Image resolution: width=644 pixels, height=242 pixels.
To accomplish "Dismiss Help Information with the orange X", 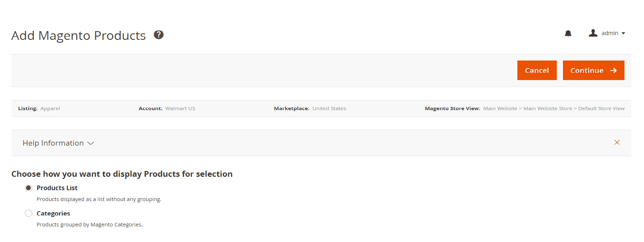I will click(617, 142).
